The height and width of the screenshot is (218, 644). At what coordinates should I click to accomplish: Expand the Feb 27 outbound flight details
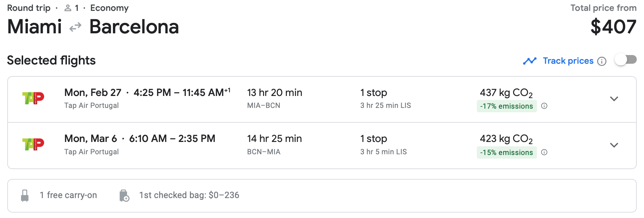(x=614, y=99)
